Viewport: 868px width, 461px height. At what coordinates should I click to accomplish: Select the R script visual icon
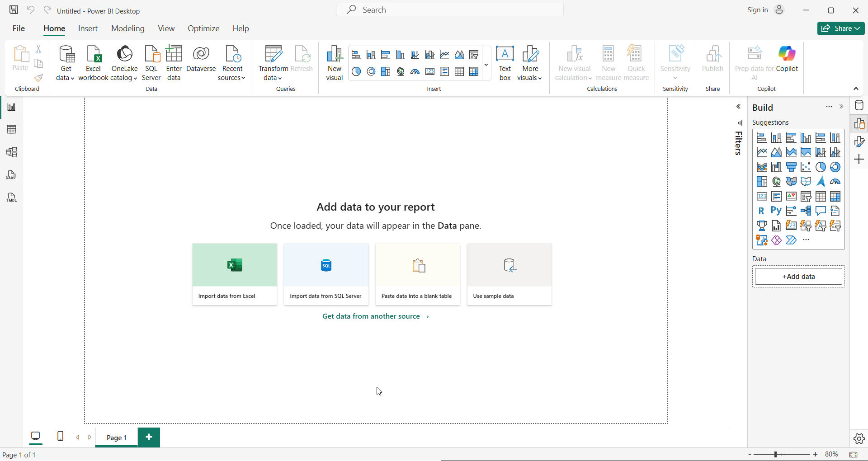coord(762,211)
